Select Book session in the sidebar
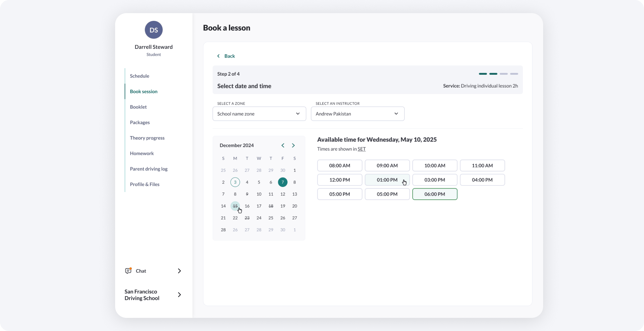This screenshot has height=331, width=644. [x=144, y=91]
